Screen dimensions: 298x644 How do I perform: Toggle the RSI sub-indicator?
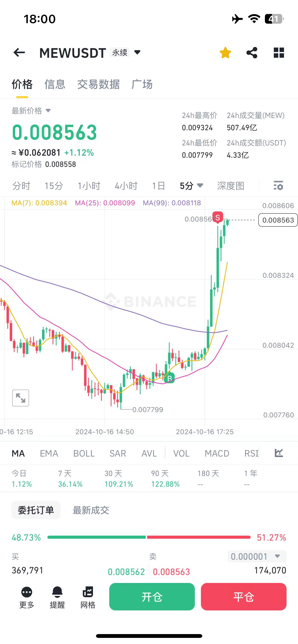click(x=252, y=453)
